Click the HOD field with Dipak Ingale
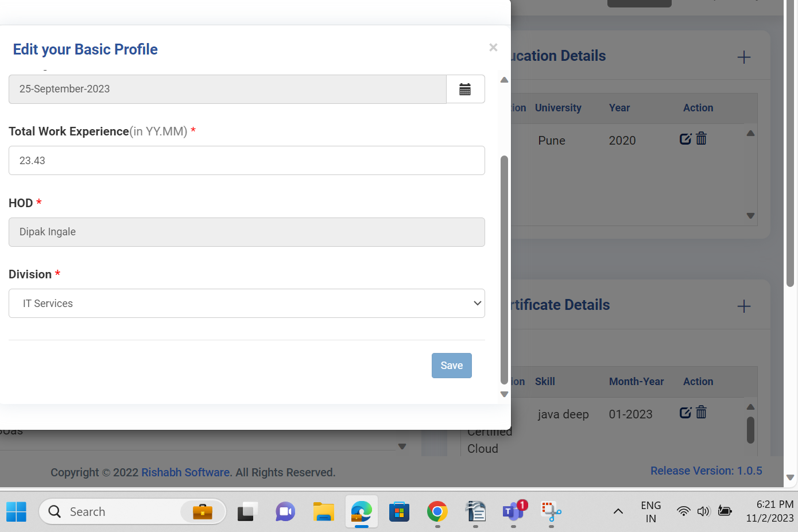Screen dimensions: 798x532 pyautogui.click(x=247, y=232)
